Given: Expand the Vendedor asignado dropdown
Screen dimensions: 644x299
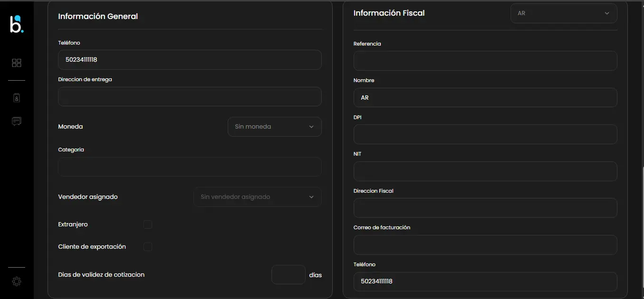Looking at the screenshot, I should tap(258, 197).
